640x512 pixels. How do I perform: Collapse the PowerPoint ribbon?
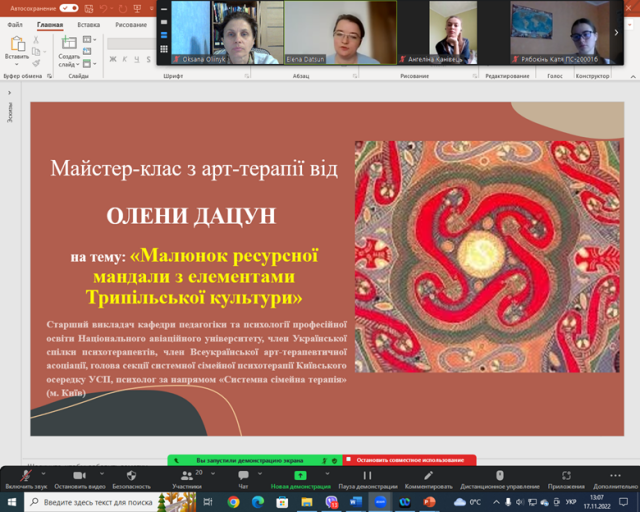point(633,76)
